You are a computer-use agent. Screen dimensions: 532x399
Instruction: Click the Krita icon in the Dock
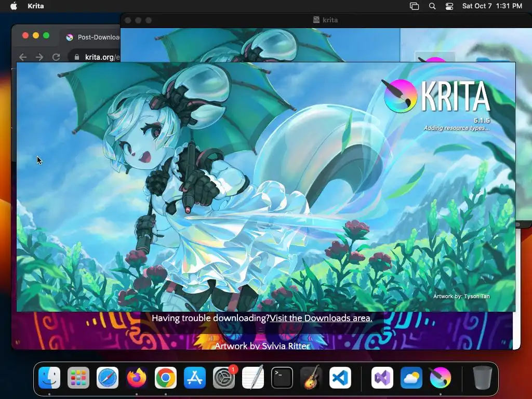(441, 378)
